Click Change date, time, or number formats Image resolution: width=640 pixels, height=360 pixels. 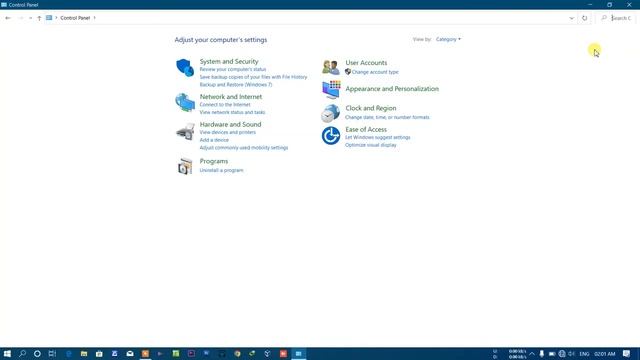coord(387,117)
